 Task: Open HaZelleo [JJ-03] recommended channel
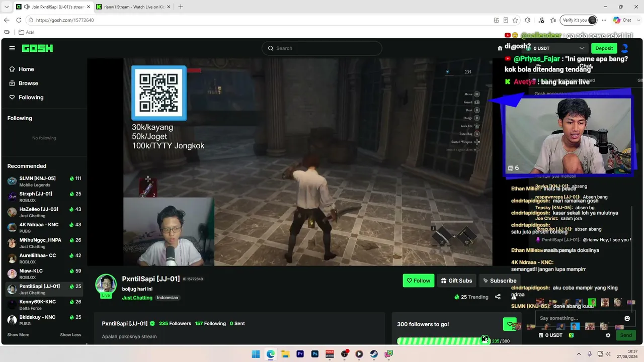point(44,212)
